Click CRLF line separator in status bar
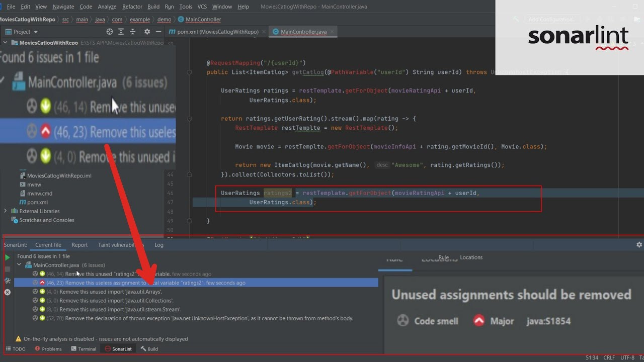 609,358
